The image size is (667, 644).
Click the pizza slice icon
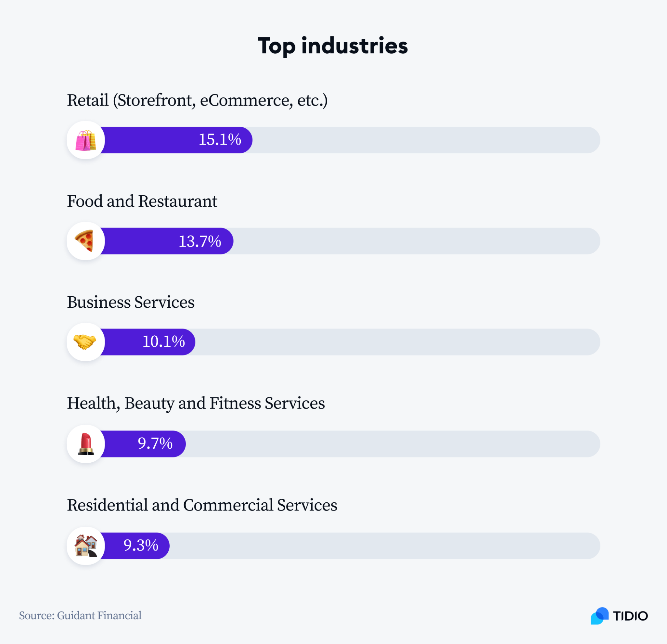tap(85, 241)
